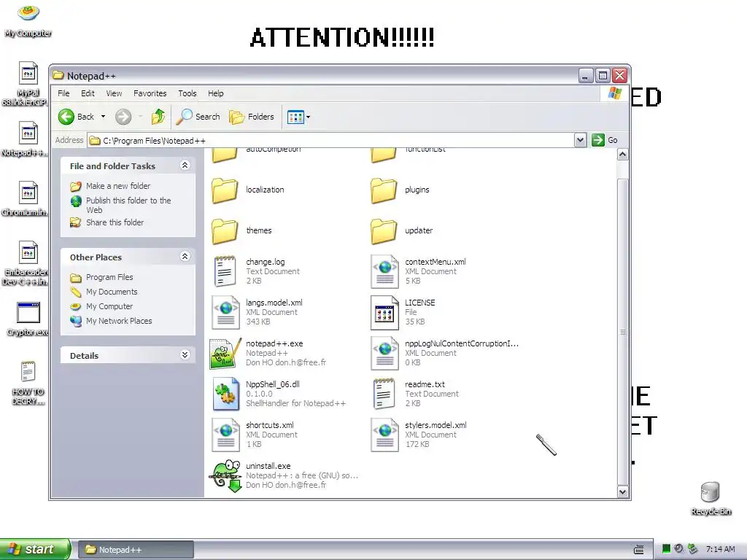This screenshot has width=747, height=560.
Task: Select the readme.txt file icon
Action: click(384, 394)
